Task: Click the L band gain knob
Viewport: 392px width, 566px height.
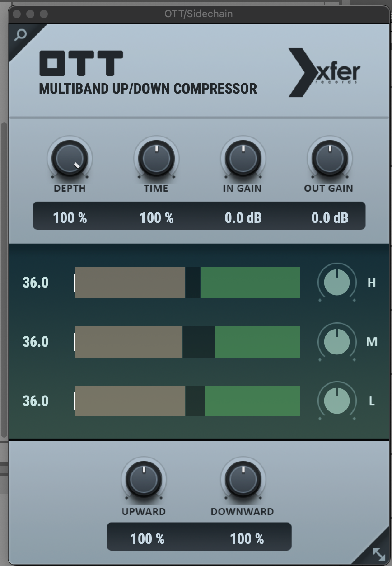Action: pos(337,401)
